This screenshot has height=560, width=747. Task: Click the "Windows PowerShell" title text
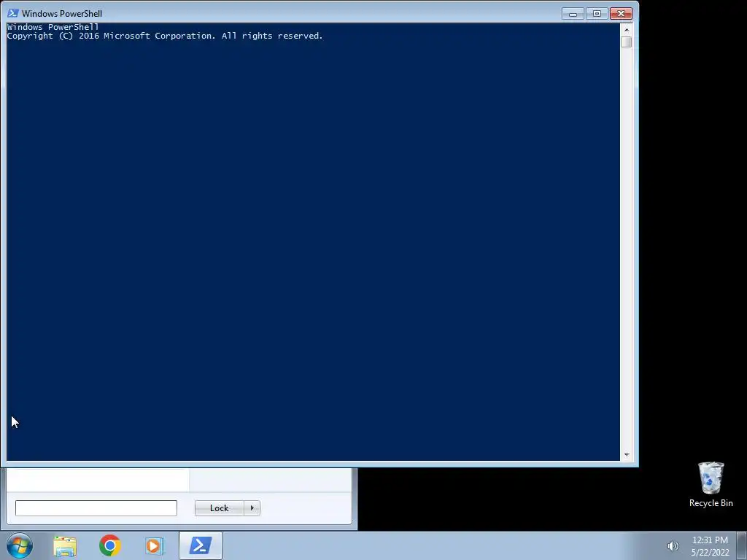pyautogui.click(x=62, y=13)
